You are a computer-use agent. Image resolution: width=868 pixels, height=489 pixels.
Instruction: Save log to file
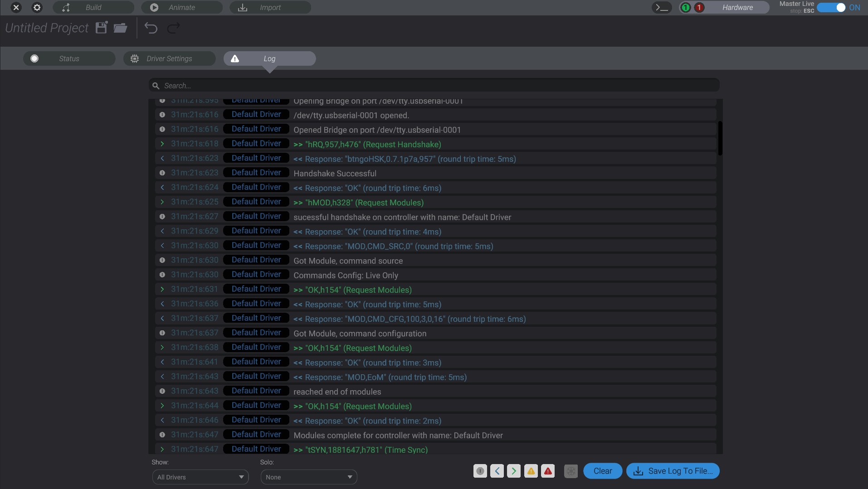(672, 471)
